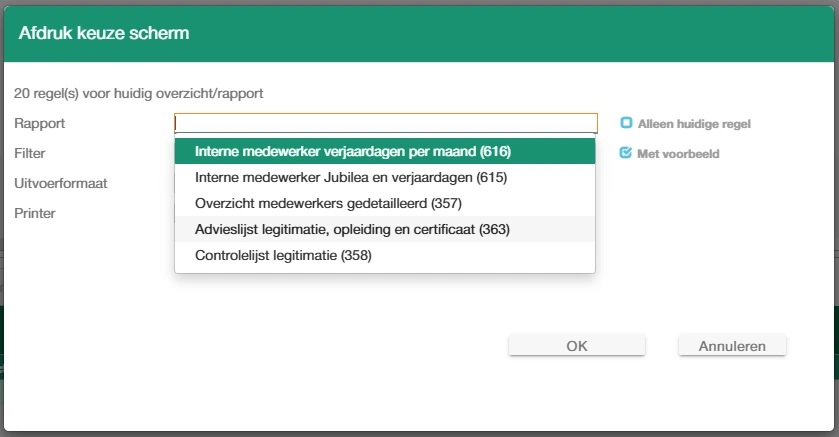This screenshot has height=437, width=839.
Task: Click the 'Rapport' field label
Action: pyautogui.click(x=40, y=123)
